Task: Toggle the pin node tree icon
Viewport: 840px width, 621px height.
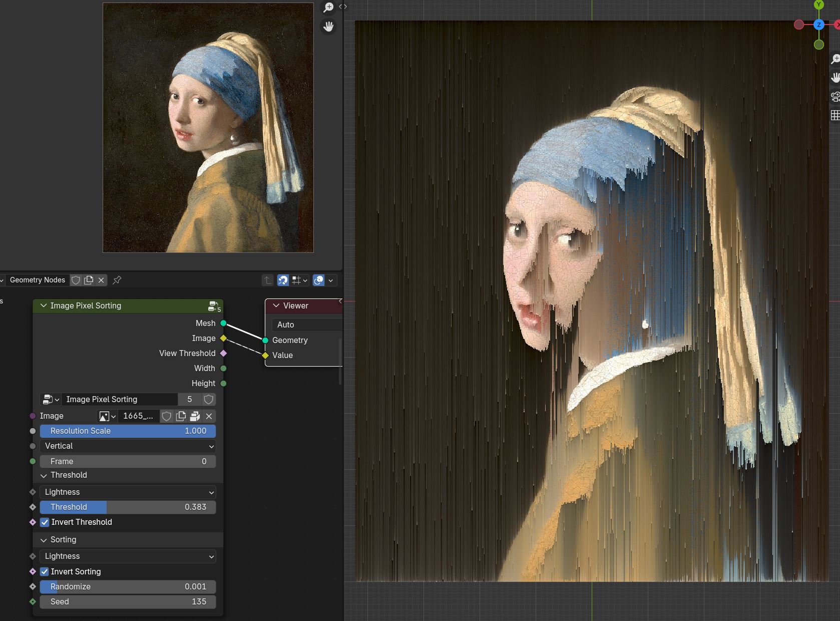Action: coord(117,280)
